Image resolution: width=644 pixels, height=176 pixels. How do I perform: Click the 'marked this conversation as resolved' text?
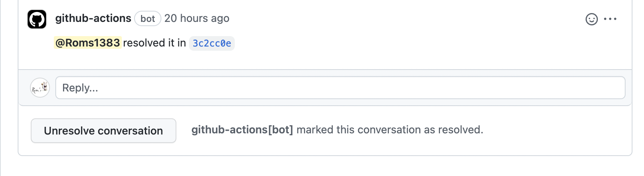(390, 130)
